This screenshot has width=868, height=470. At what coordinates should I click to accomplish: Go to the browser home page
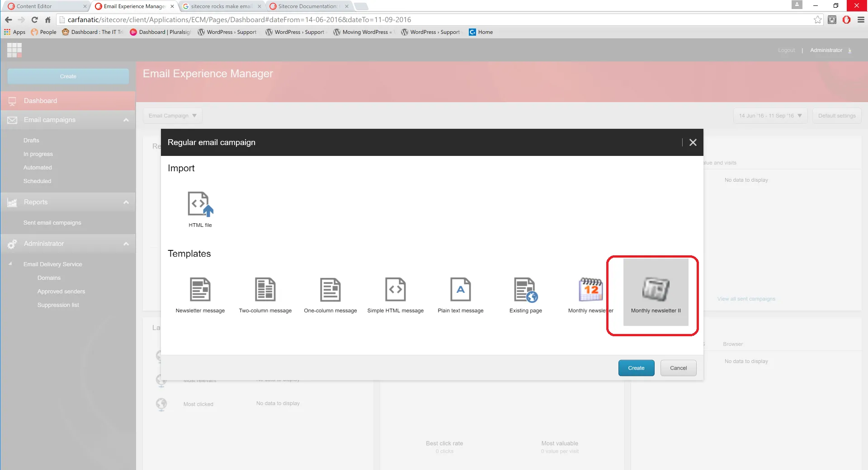click(47, 19)
